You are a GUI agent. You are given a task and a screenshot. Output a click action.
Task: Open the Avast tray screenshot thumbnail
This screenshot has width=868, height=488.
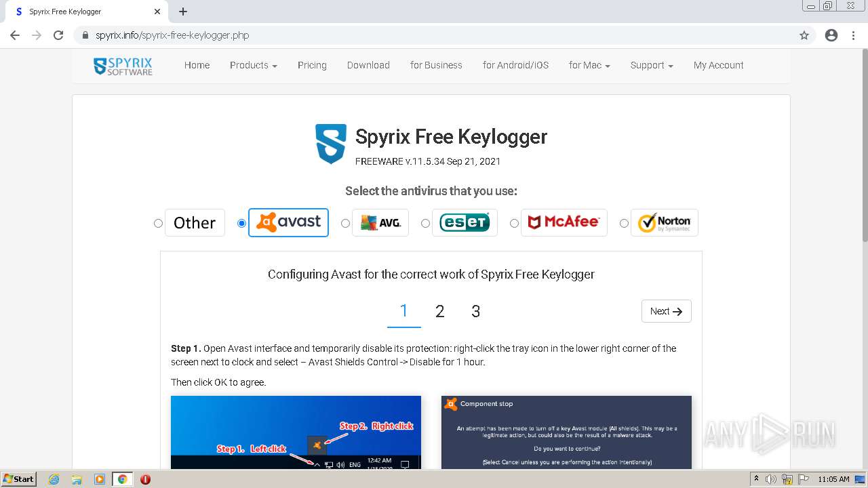[x=296, y=432]
